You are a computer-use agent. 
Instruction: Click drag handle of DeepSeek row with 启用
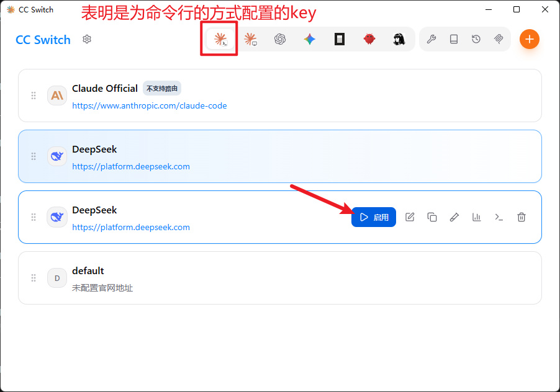click(x=34, y=217)
